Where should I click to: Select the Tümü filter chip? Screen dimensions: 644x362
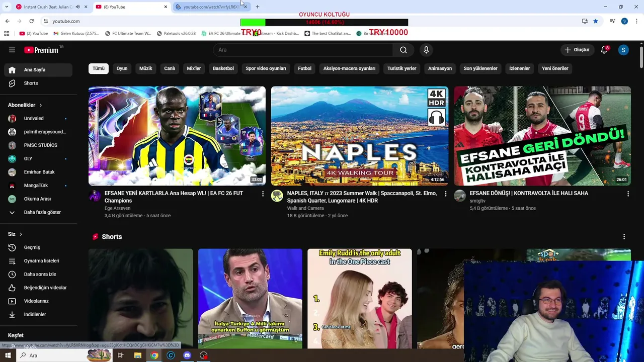[99, 68]
